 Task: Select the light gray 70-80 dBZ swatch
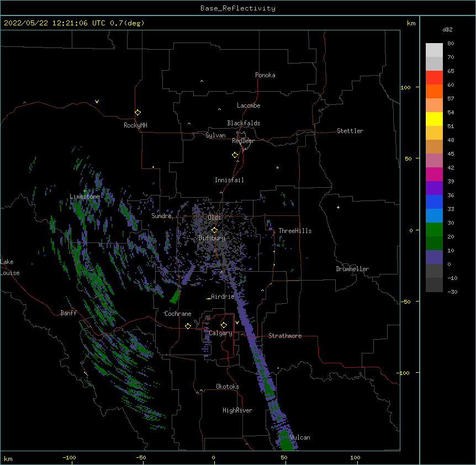pyautogui.click(x=434, y=50)
